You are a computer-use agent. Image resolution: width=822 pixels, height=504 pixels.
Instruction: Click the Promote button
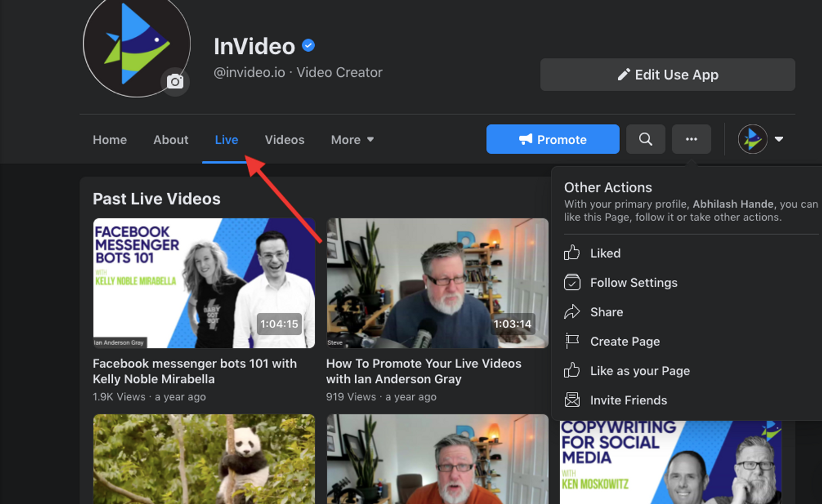click(553, 139)
